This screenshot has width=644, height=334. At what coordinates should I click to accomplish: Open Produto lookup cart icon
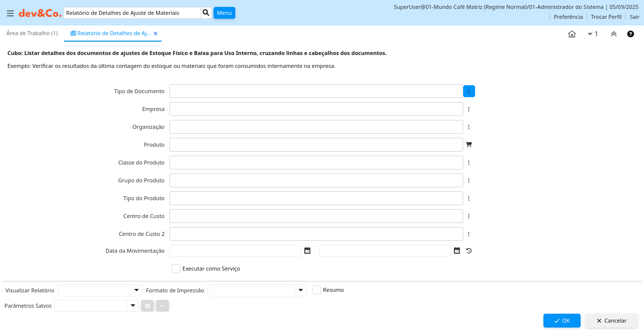coord(469,145)
